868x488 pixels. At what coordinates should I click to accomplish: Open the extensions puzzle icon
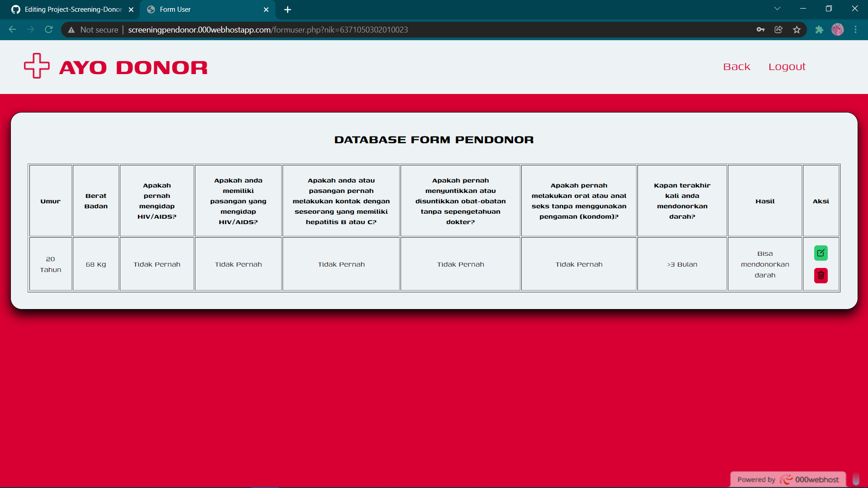click(819, 29)
